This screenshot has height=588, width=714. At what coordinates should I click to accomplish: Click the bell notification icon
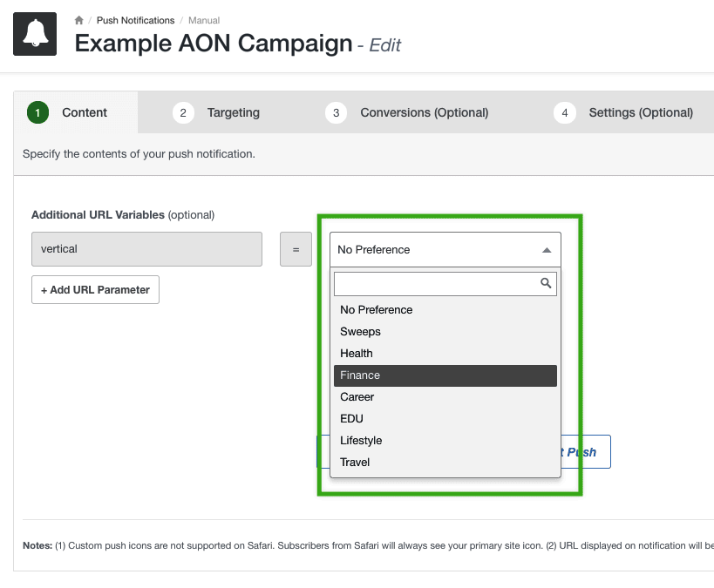pos(35,34)
